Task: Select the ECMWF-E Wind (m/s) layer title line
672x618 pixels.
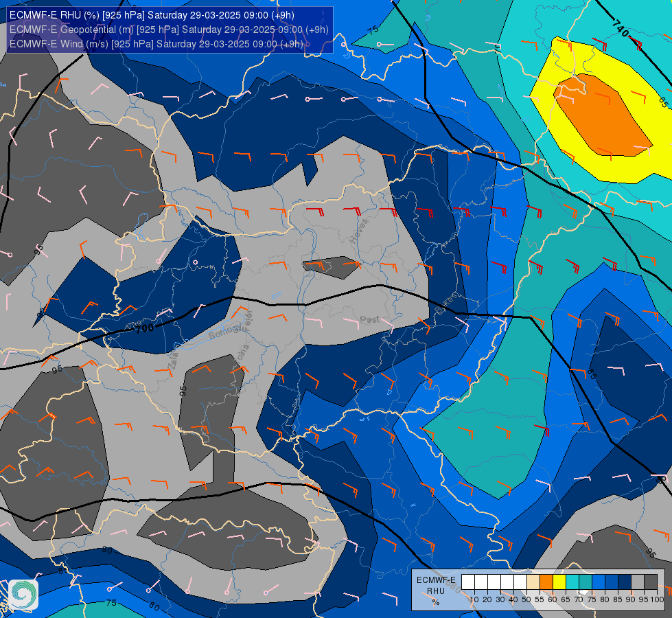Action: (x=156, y=44)
